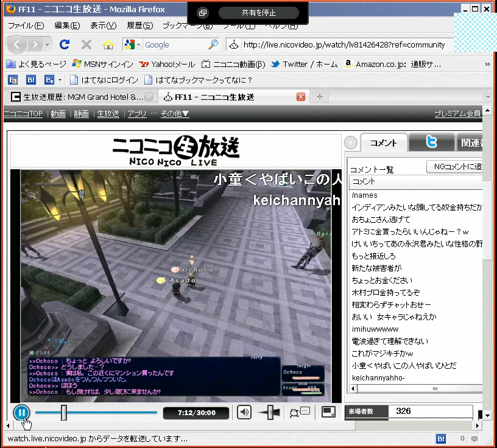497x448 pixels.
Task: Mute the player with the speaker icon
Action: (244, 412)
